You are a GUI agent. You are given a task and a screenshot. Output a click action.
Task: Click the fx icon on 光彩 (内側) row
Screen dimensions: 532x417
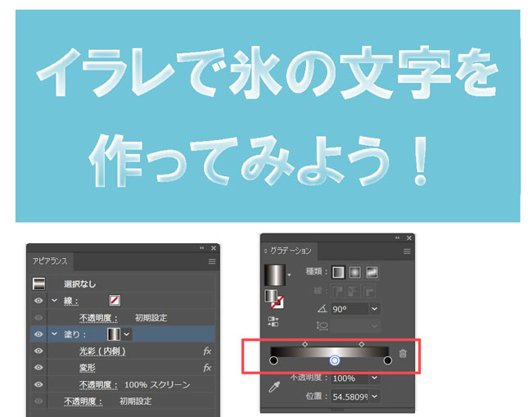pos(207,351)
